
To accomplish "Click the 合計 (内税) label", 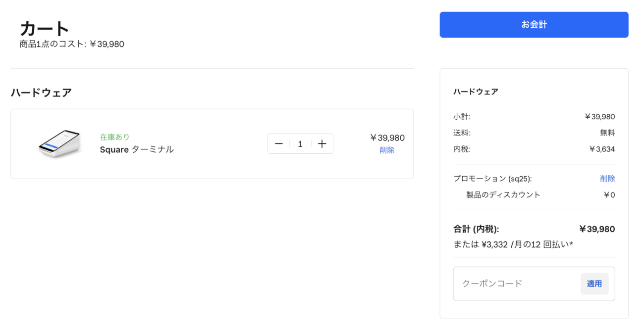I will coord(476,229).
